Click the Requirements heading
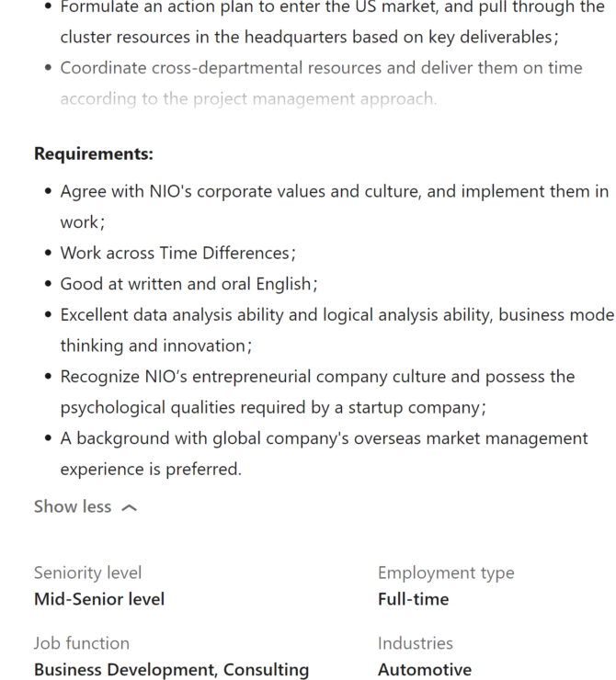Viewport: 616px width, 680px height. [x=93, y=153]
